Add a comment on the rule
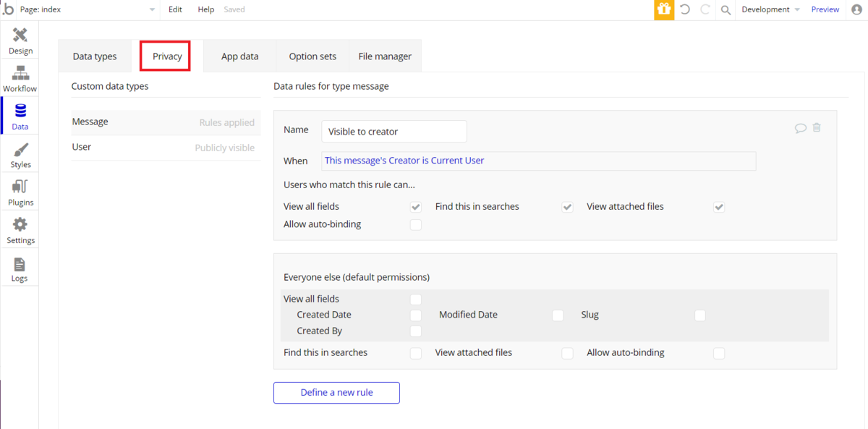868x429 pixels. (x=801, y=128)
